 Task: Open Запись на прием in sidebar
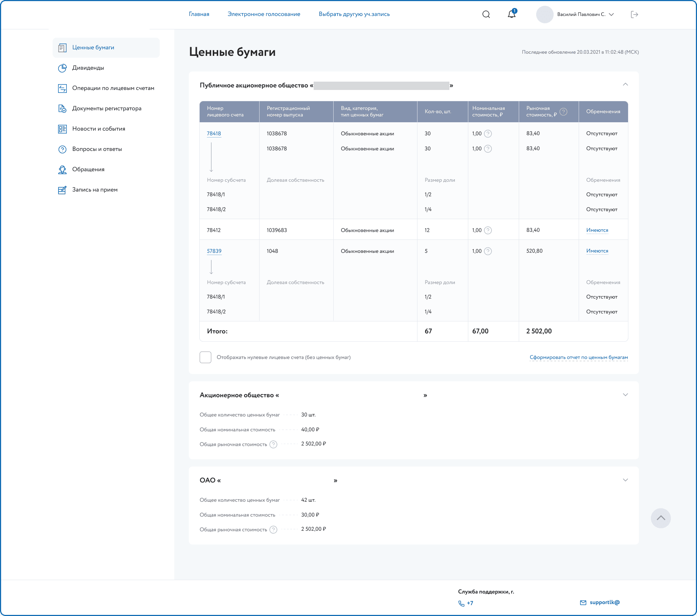pyautogui.click(x=95, y=190)
